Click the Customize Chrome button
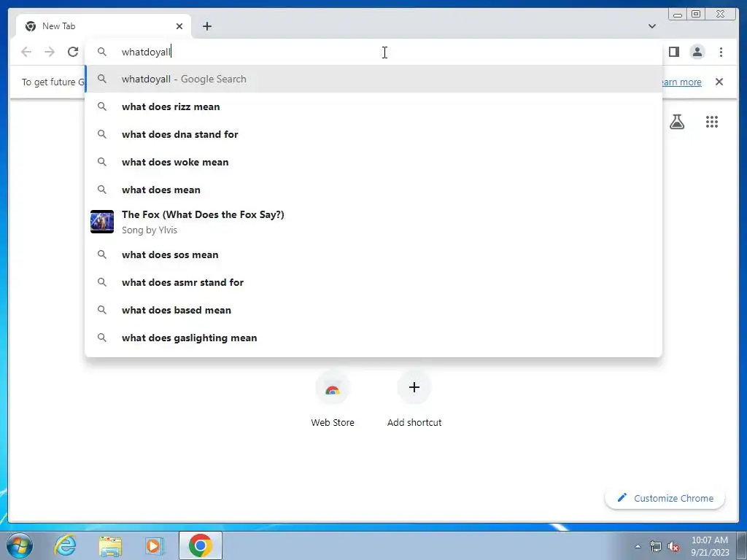Image resolution: width=747 pixels, height=560 pixels. [x=665, y=498]
